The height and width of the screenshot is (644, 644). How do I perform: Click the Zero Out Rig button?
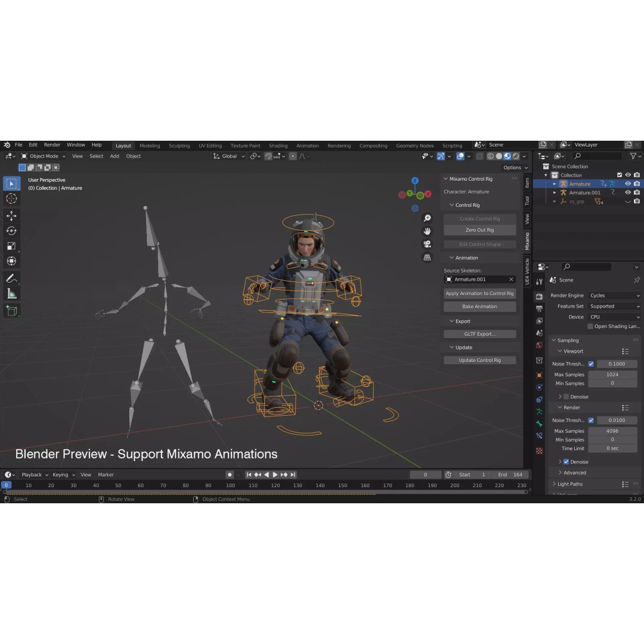(479, 230)
